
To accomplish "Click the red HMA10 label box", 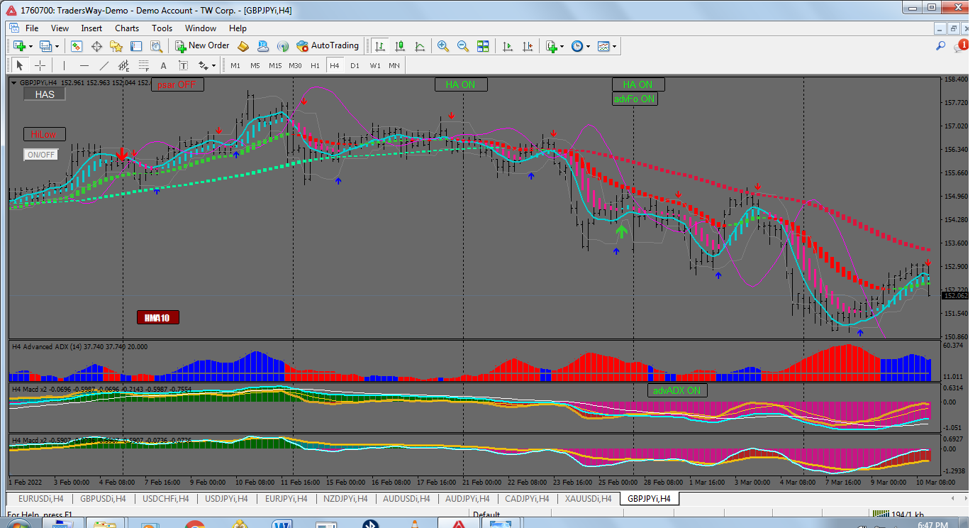I will [x=157, y=317].
